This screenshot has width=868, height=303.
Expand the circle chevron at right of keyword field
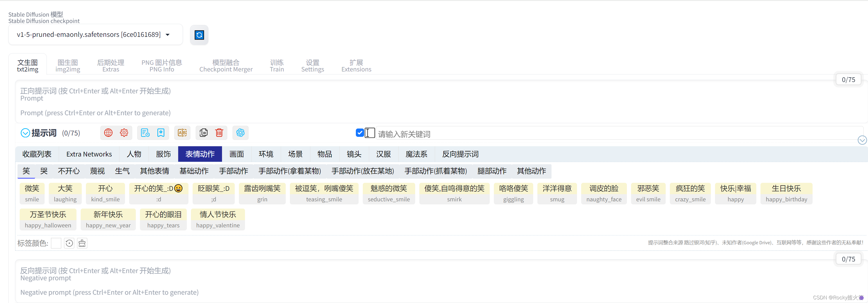point(862,140)
